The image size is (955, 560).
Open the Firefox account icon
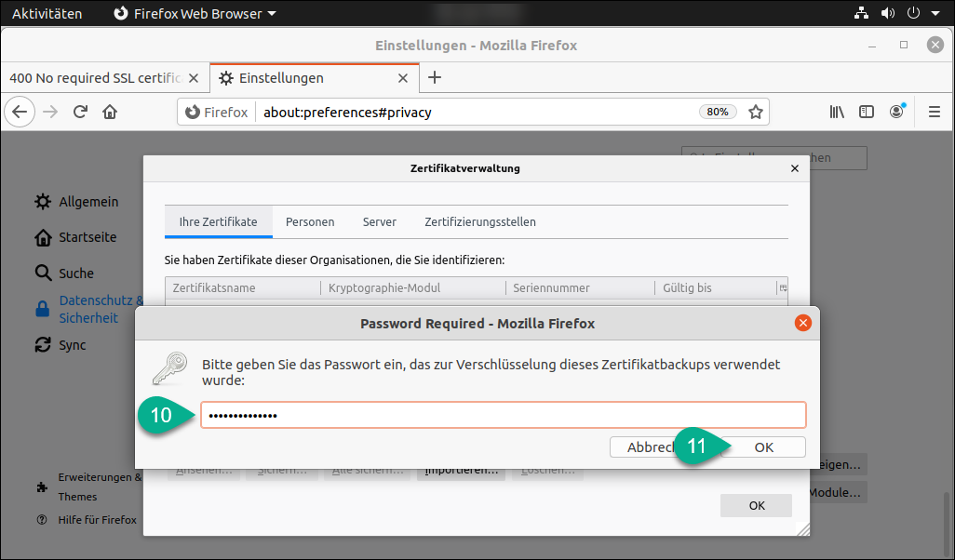pos(897,112)
